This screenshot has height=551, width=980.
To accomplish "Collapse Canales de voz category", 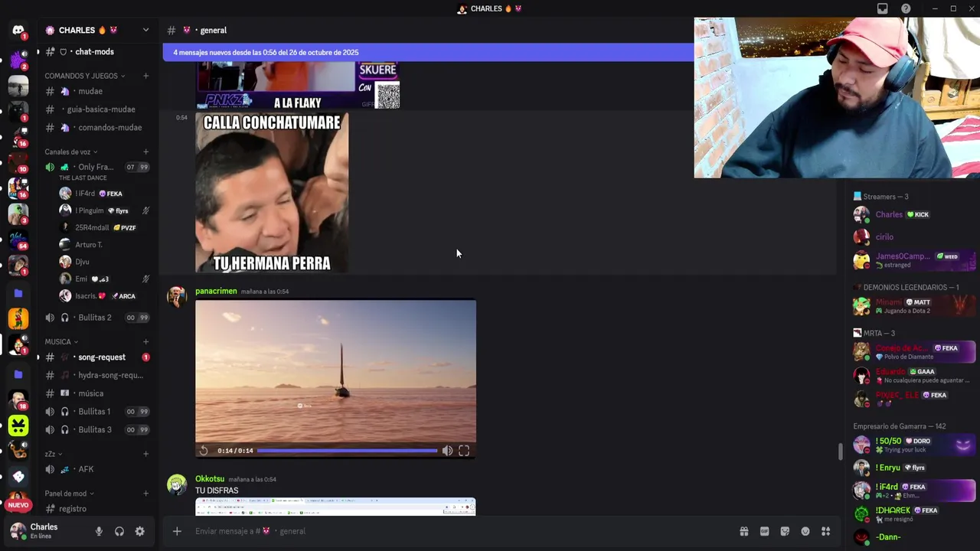I will pyautogui.click(x=71, y=152).
